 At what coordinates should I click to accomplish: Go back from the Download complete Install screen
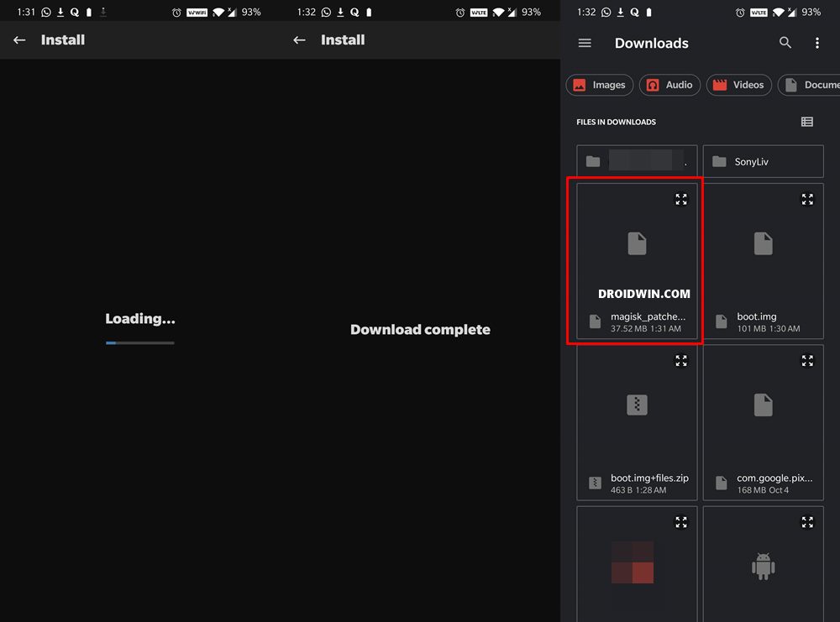[x=300, y=40]
